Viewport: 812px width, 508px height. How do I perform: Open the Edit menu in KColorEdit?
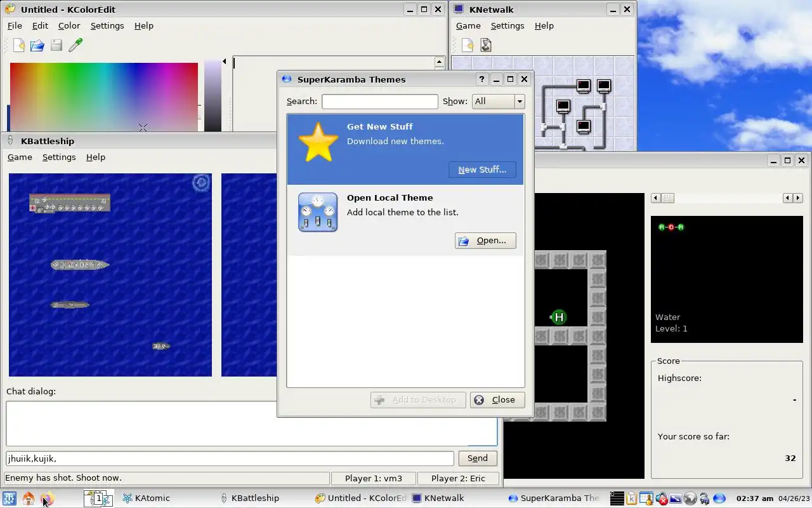point(40,26)
